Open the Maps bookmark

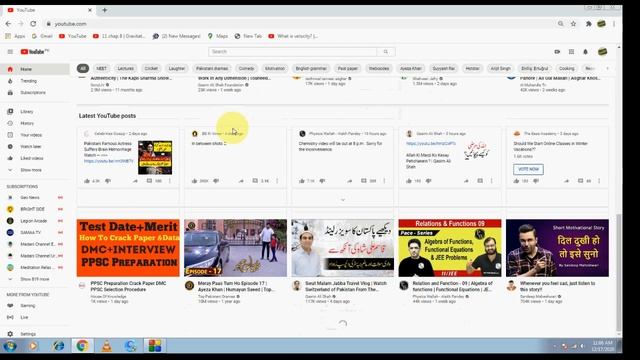[218, 36]
